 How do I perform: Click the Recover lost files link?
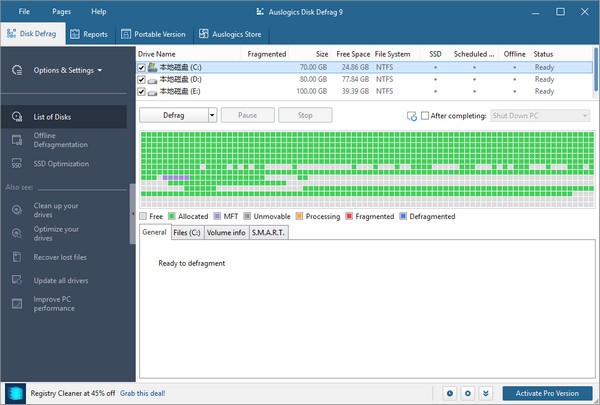(x=60, y=257)
